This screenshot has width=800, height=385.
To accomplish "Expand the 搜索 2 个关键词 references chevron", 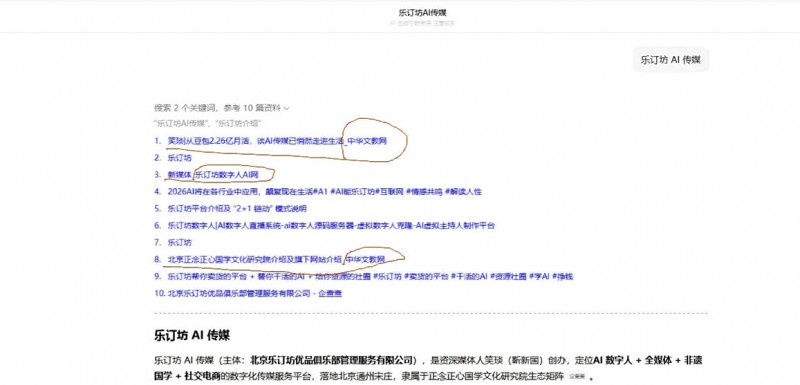I will tap(287, 108).
